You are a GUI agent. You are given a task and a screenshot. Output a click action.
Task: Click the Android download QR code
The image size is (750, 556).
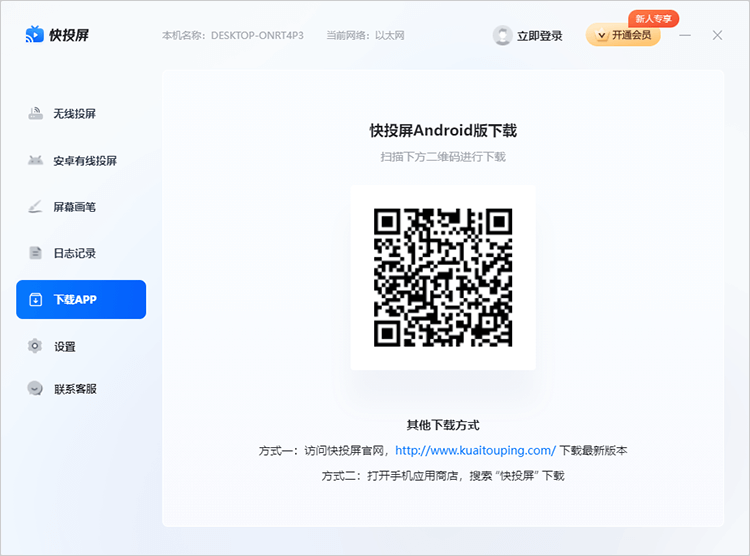click(443, 277)
